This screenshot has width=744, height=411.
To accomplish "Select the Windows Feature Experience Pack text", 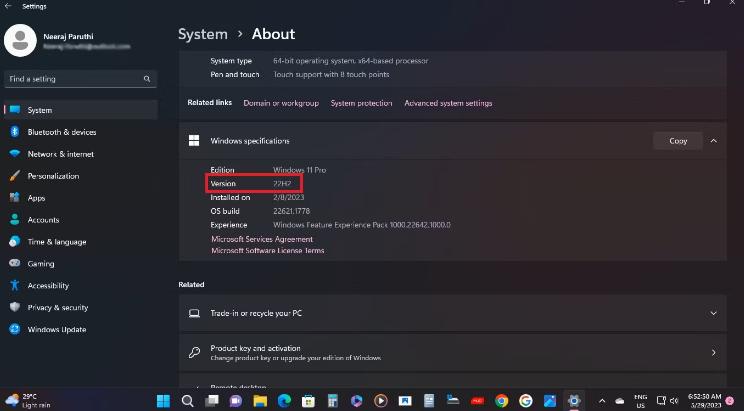I will (362, 224).
